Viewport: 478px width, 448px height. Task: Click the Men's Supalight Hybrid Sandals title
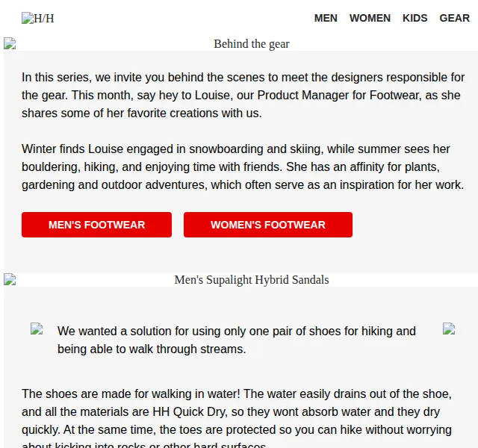pyautogui.click(x=252, y=280)
